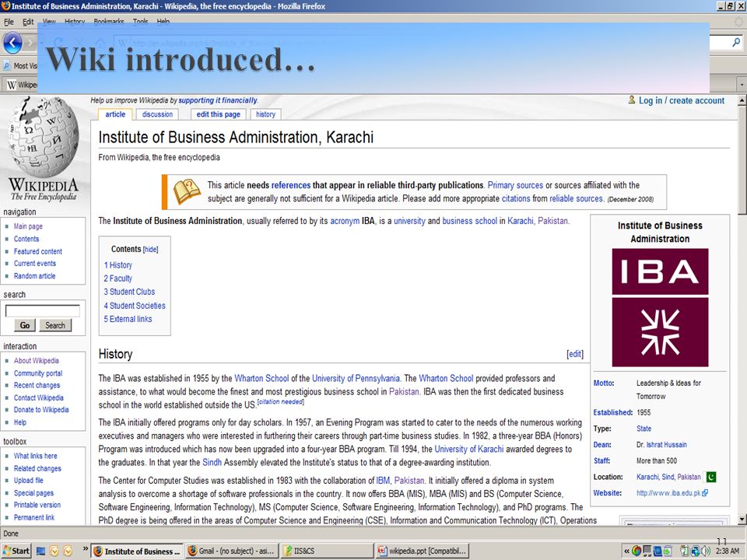Image resolution: width=747 pixels, height=560 pixels.
Task: Click the acronym link in intro sentence
Action: click(345, 221)
